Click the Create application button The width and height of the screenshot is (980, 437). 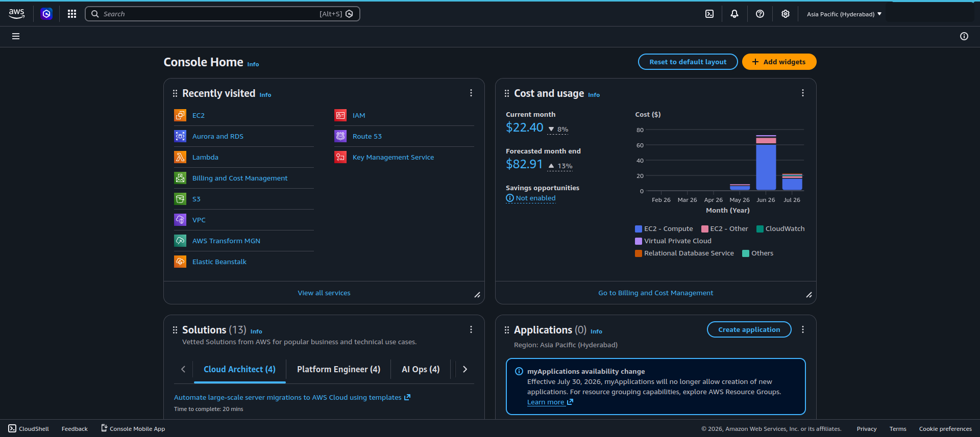749,329
